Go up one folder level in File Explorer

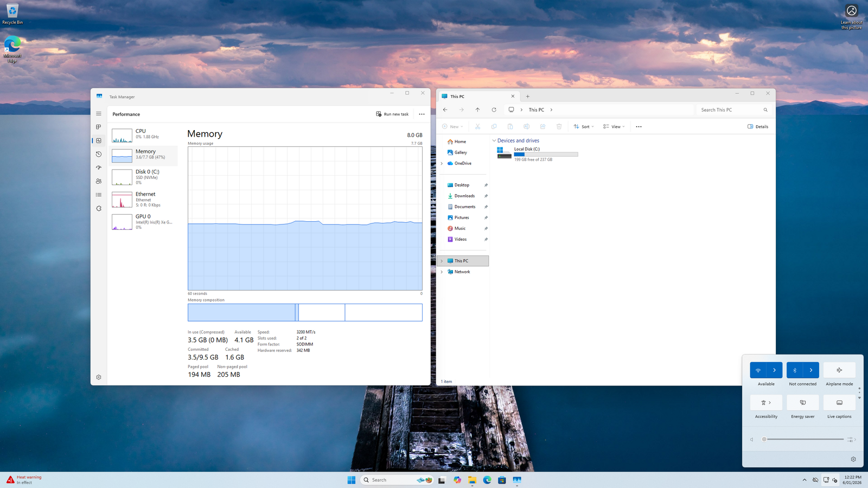[477, 110]
